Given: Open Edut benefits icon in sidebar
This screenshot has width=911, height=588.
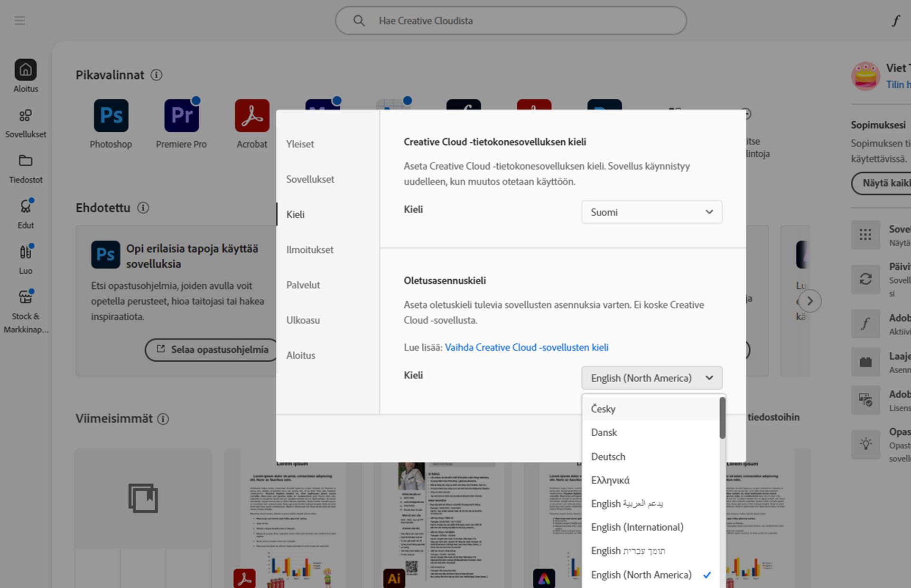Looking at the screenshot, I should coord(26,207).
